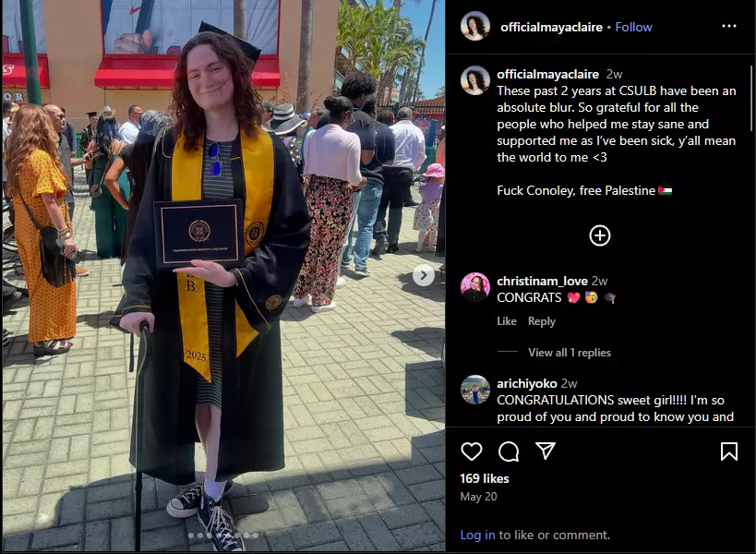This screenshot has height=554, width=756.
Task: Click Log in link
Action: tap(477, 535)
